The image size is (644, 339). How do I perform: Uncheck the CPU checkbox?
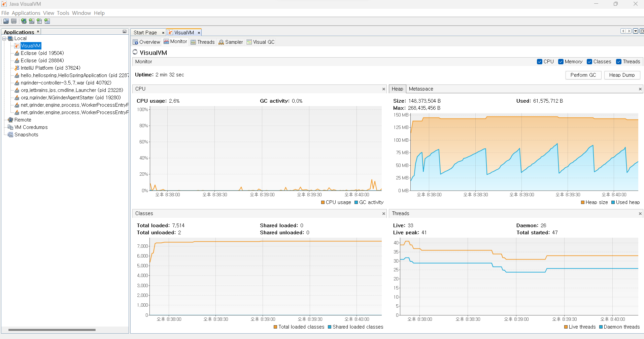click(x=540, y=62)
